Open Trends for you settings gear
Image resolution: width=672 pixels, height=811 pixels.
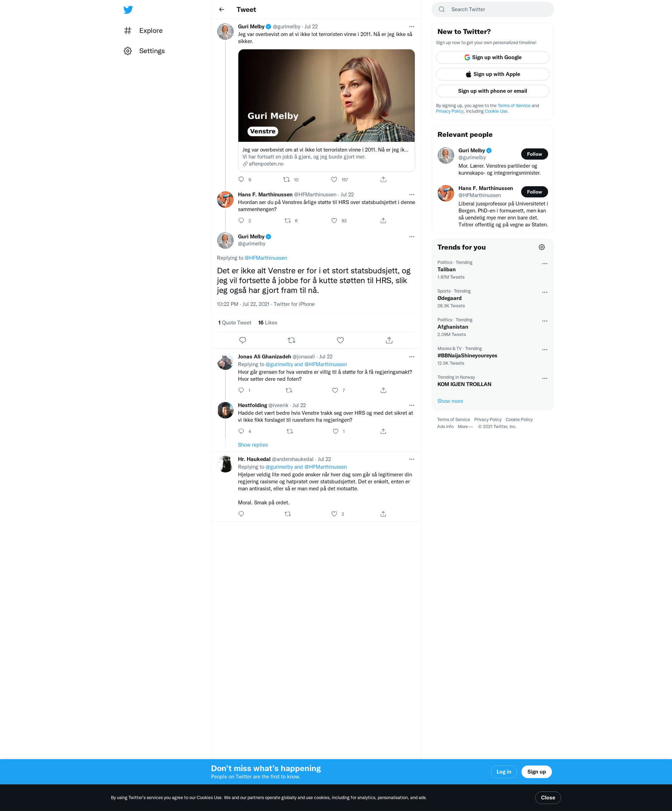[542, 247]
